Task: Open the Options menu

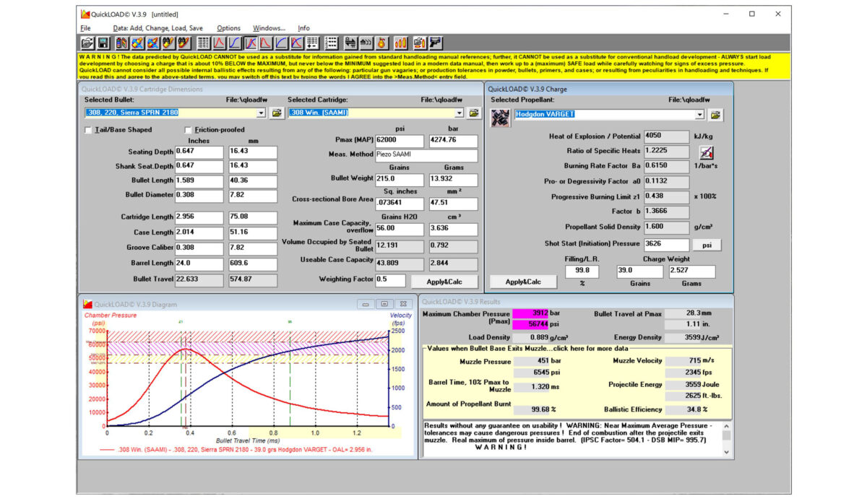Action: tap(228, 28)
